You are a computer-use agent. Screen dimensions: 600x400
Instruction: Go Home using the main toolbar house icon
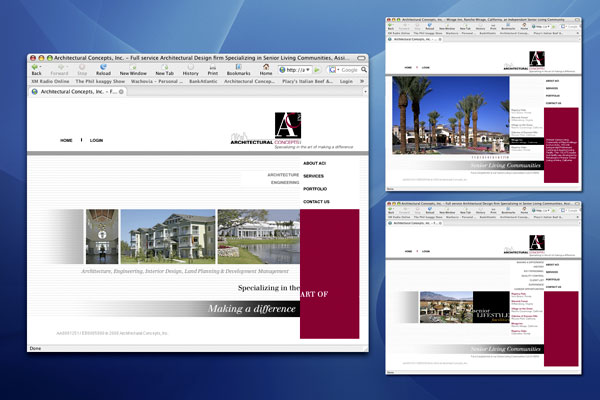tap(267, 69)
